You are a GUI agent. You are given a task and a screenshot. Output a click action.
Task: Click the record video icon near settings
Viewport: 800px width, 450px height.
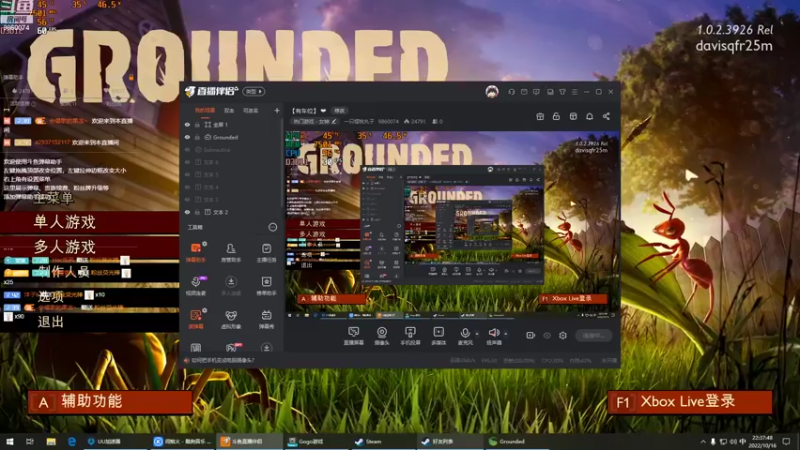pos(531,335)
